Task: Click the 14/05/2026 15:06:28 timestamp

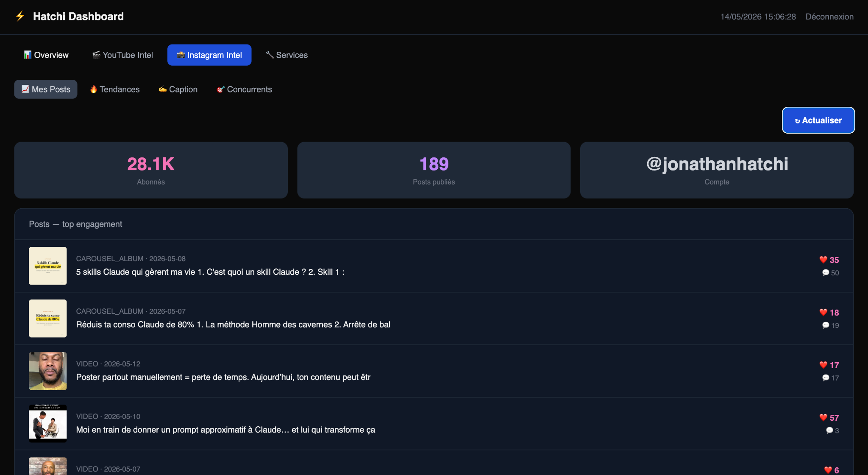Action: (x=758, y=17)
